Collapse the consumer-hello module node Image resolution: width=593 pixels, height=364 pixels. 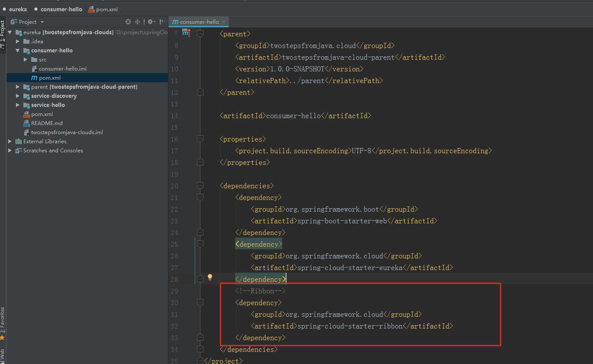point(18,51)
